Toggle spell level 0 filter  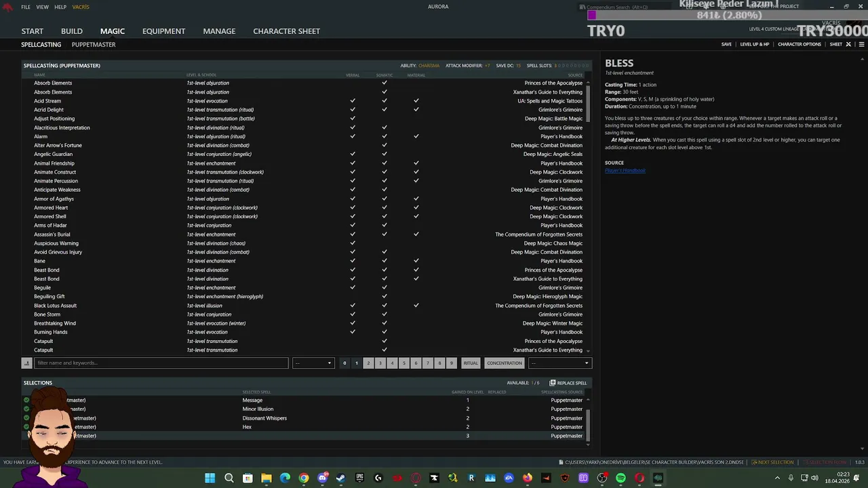click(344, 363)
